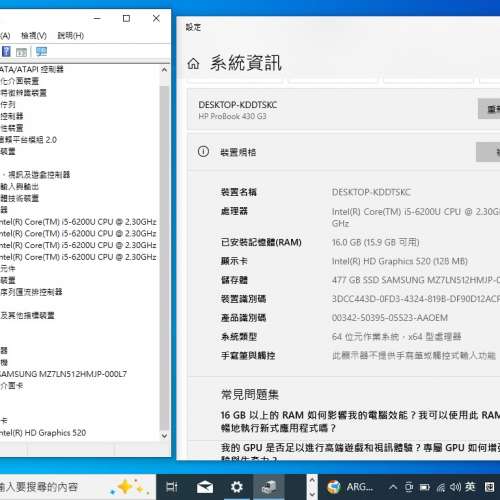Click the Wi-Fi network tray icon

[x=440, y=488]
